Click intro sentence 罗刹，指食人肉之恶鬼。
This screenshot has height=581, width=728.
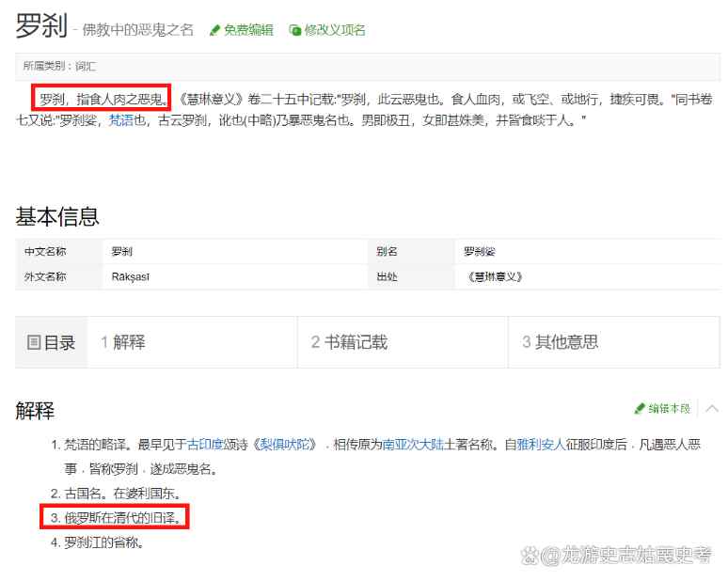coord(103,99)
